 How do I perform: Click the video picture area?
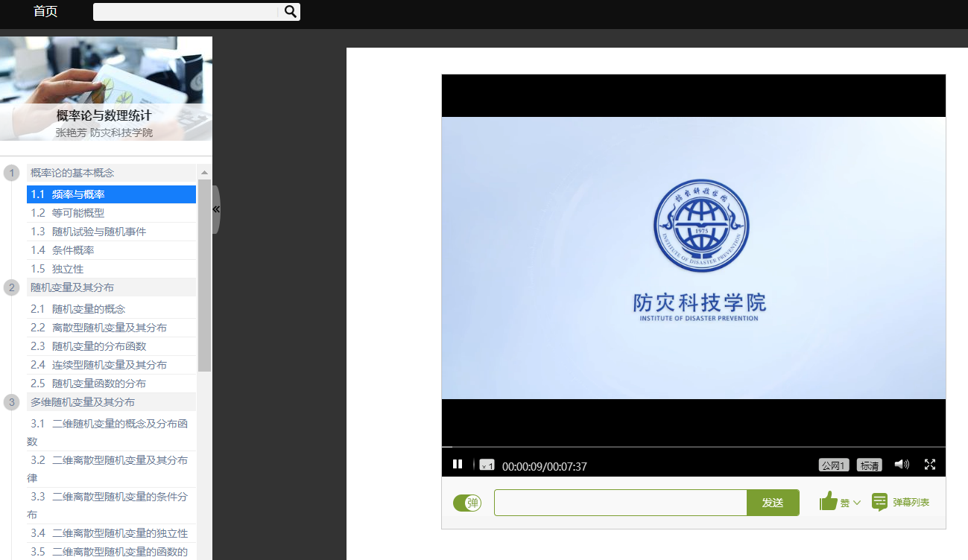coord(694,258)
